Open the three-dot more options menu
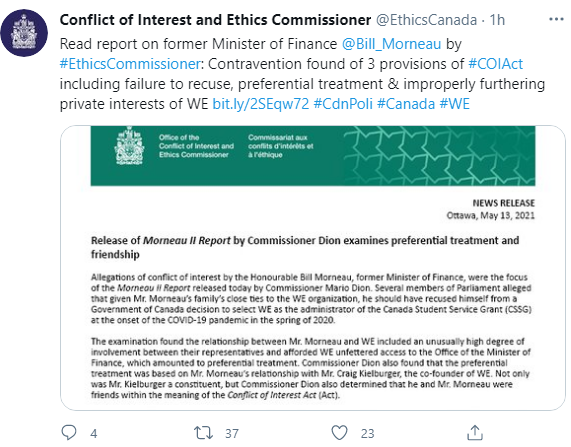The image size is (571, 447). 556,19
